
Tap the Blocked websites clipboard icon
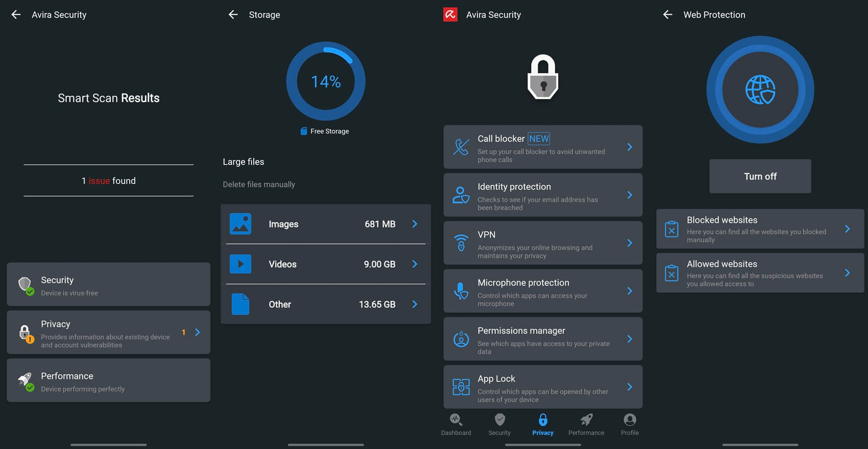[672, 229]
